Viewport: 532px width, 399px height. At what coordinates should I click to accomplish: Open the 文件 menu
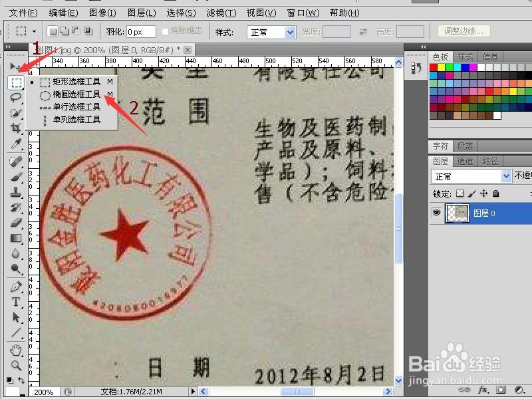(x=23, y=13)
